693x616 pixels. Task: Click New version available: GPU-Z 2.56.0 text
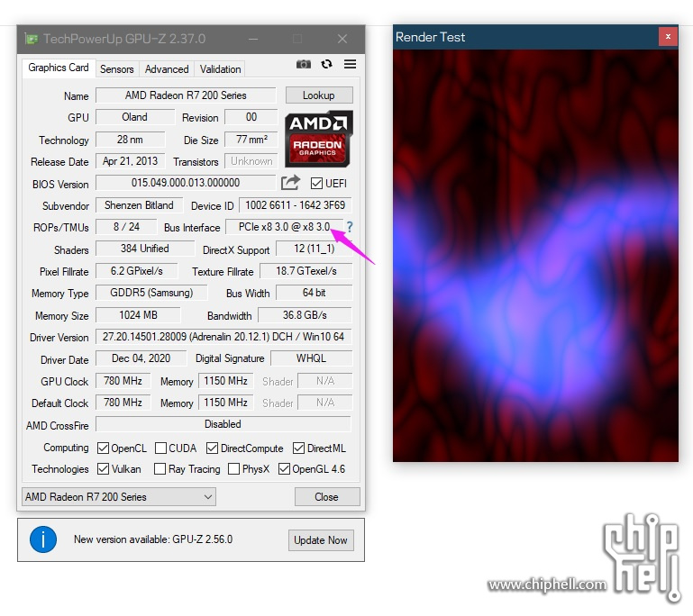(x=153, y=539)
